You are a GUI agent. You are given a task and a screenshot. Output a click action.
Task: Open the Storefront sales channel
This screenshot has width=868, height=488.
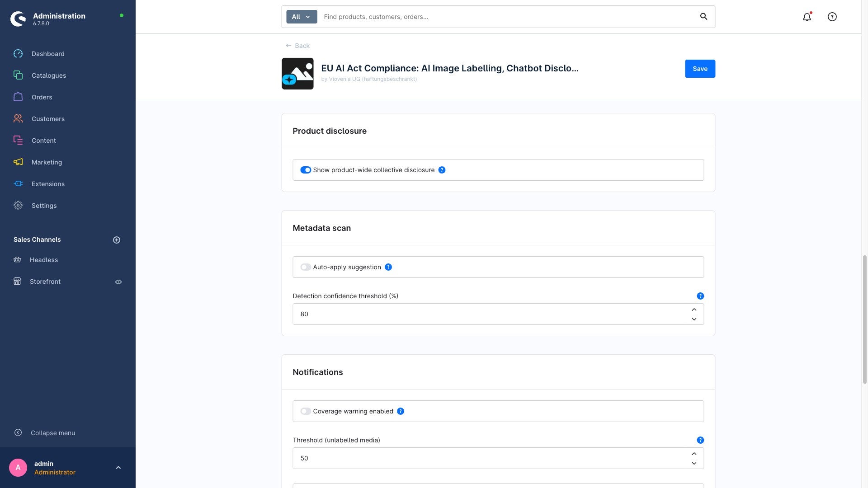tap(45, 282)
